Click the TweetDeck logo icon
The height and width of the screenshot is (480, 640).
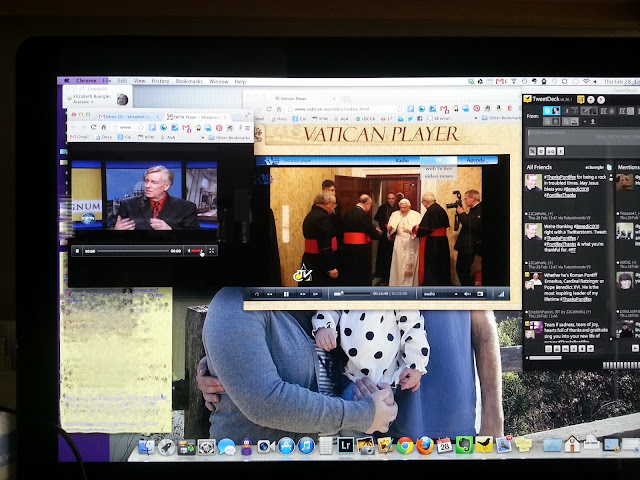tap(527, 99)
